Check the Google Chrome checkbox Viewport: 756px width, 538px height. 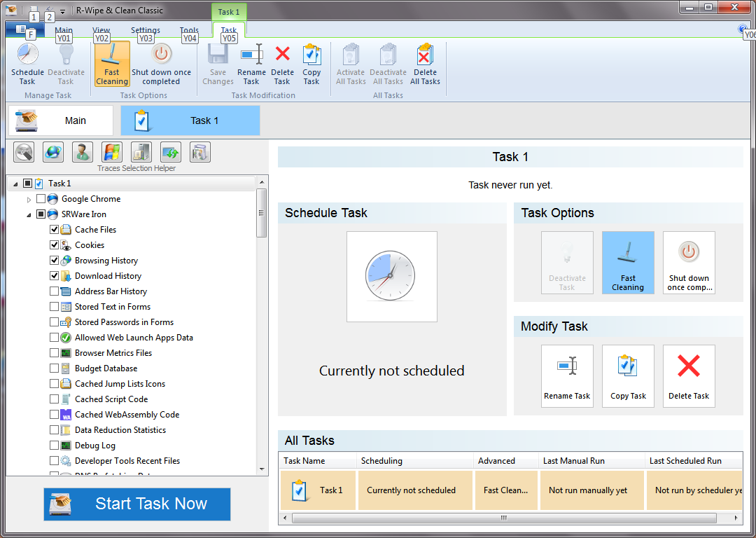[x=41, y=199]
